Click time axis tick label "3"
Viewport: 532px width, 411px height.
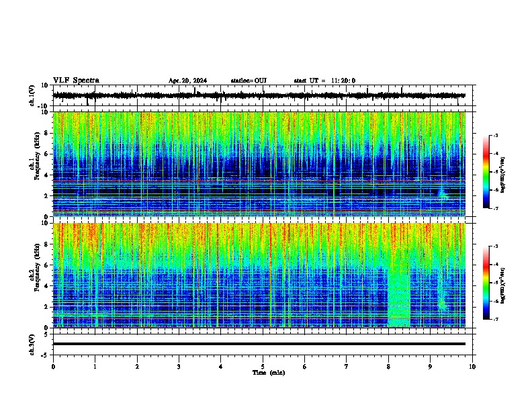(179, 367)
